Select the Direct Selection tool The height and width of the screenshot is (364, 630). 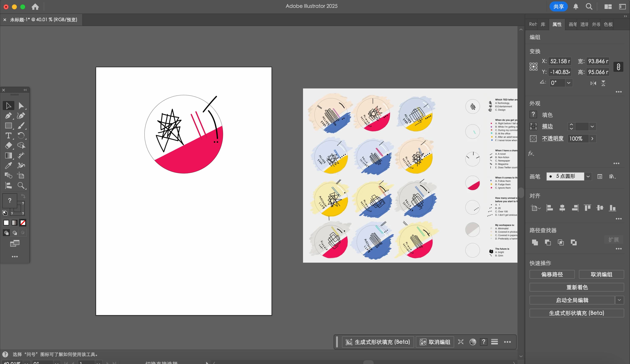(21, 106)
